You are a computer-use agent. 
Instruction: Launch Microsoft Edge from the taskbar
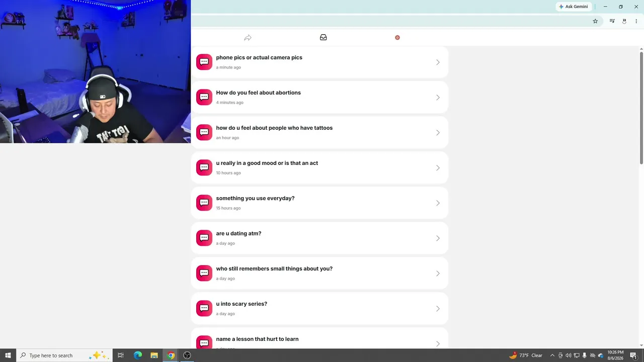(137, 355)
